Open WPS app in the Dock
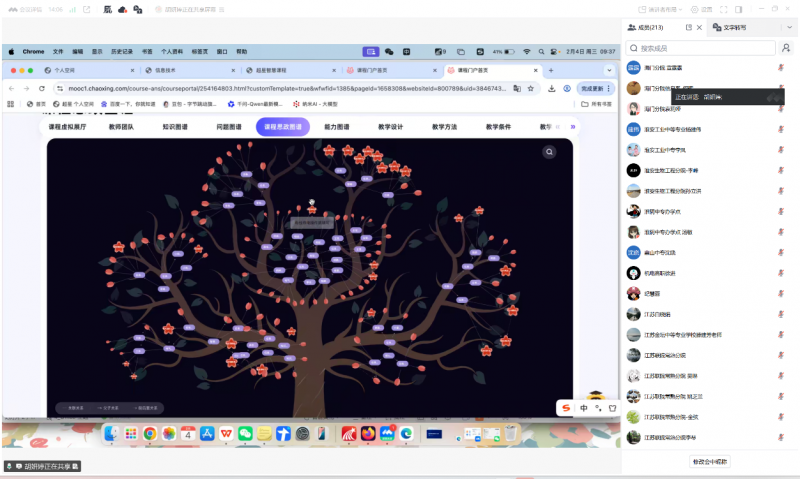 225,433
